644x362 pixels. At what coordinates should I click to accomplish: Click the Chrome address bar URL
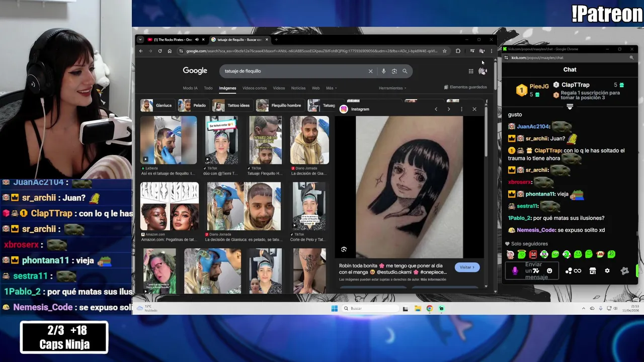click(312, 51)
